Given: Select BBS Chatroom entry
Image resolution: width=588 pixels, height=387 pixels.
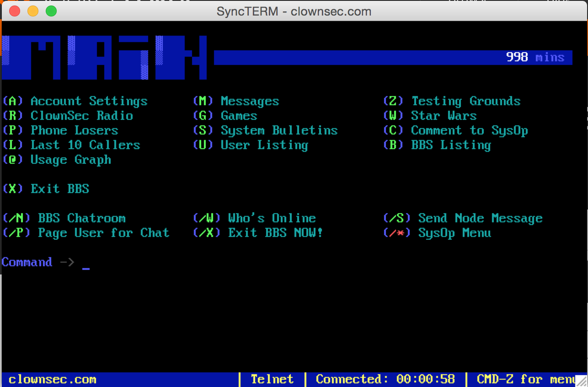Looking at the screenshot, I should pyautogui.click(x=64, y=218).
